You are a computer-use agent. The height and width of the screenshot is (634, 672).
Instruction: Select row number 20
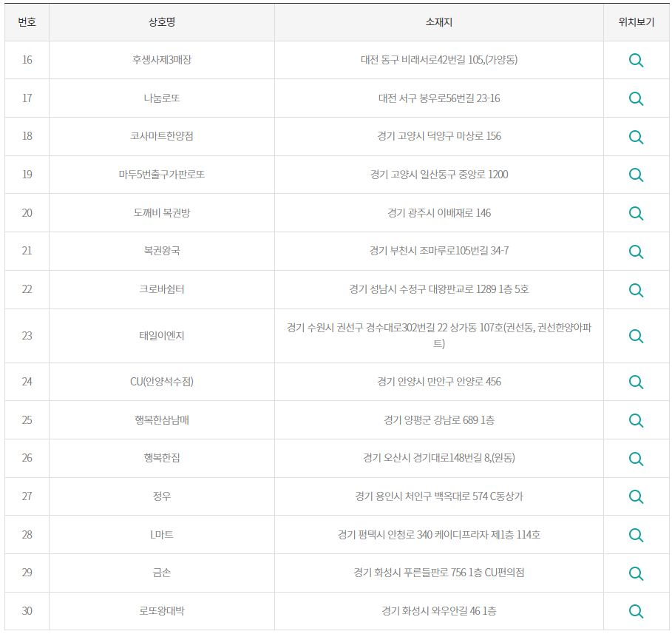point(27,213)
